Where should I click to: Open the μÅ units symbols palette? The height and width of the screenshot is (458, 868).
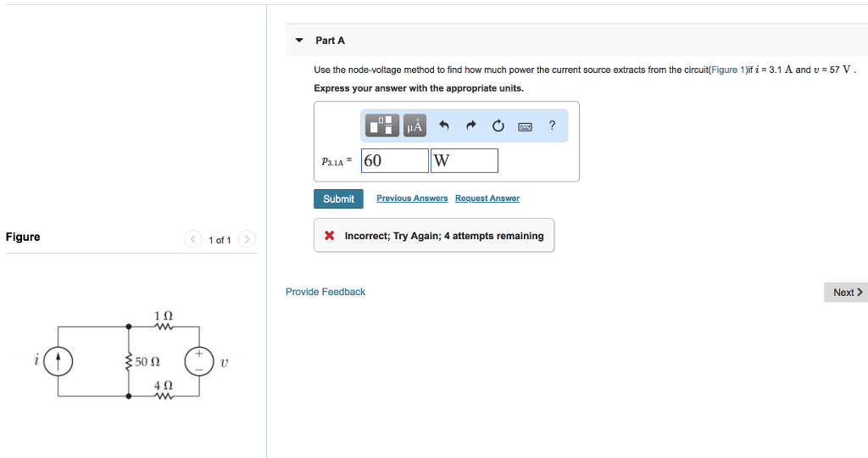pyautogui.click(x=415, y=126)
